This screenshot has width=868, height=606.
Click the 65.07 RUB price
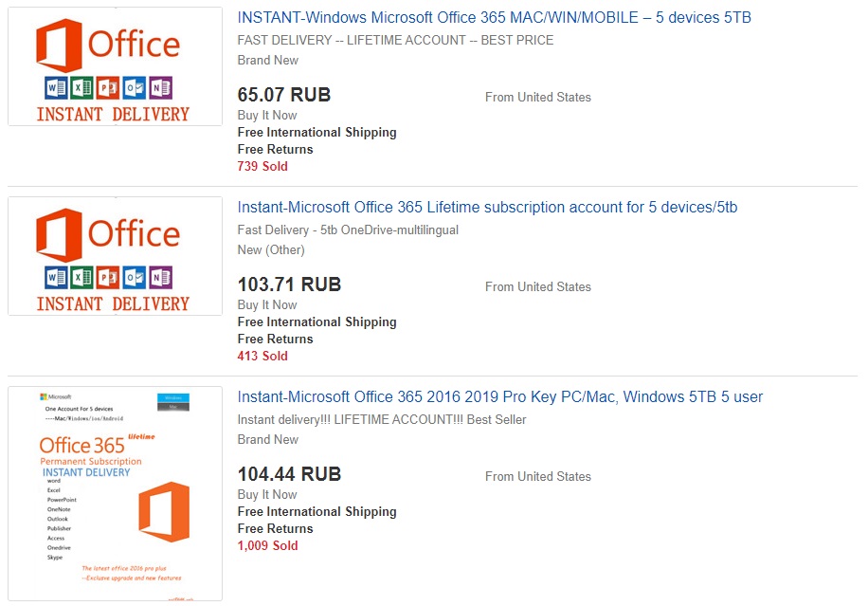click(x=283, y=96)
